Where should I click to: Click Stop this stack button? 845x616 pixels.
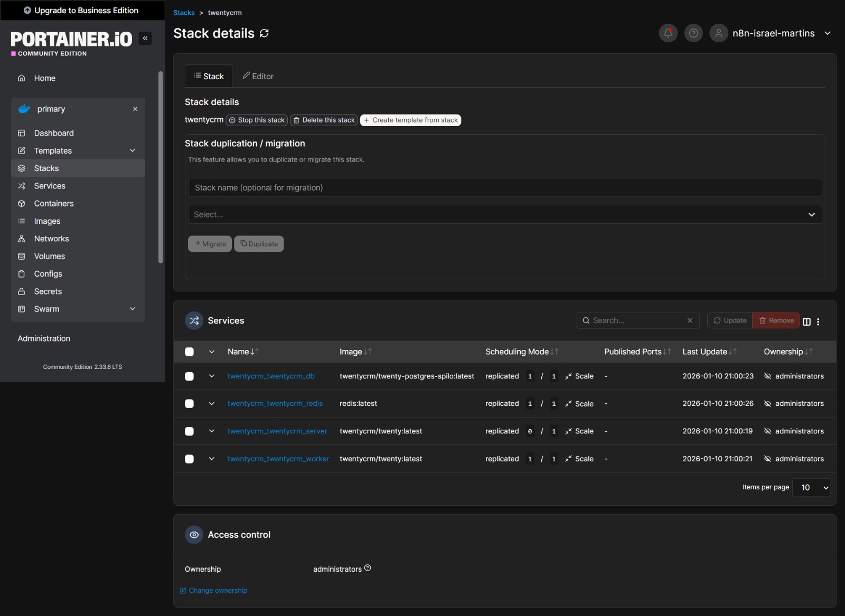click(x=257, y=120)
